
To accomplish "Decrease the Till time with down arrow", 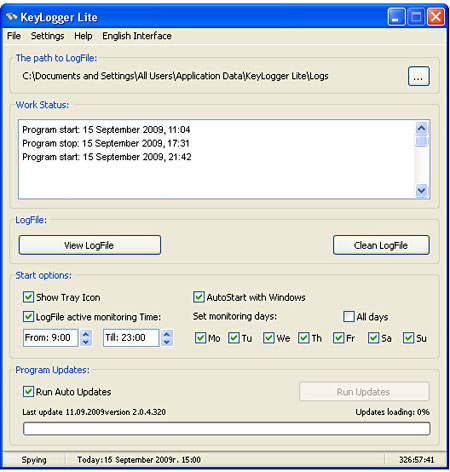I will pos(167,342).
